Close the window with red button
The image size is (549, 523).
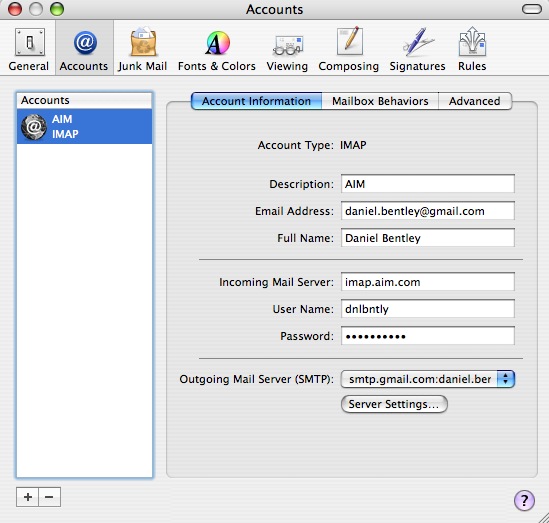[x=15, y=9]
